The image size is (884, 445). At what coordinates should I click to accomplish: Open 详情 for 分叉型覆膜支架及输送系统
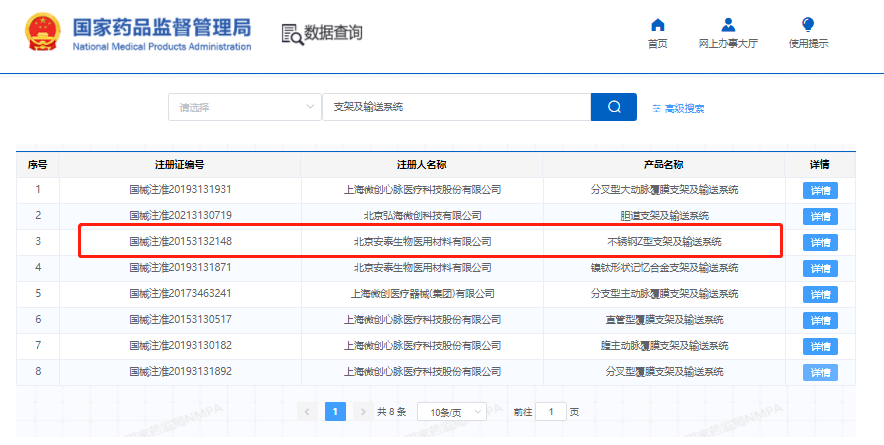820,372
